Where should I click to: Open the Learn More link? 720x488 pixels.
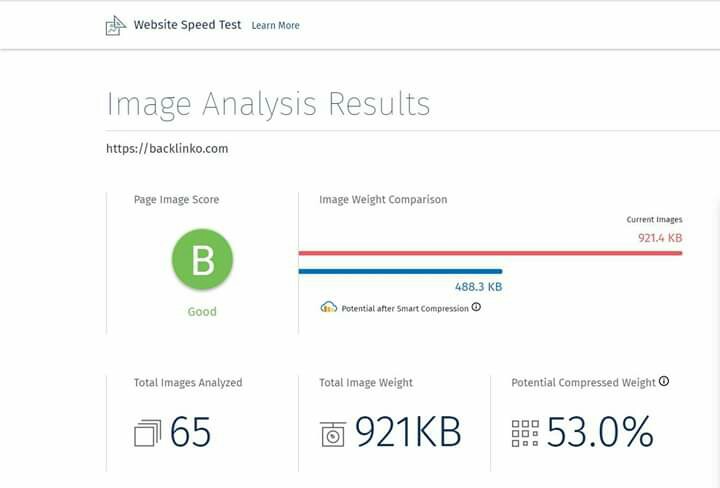(x=276, y=26)
